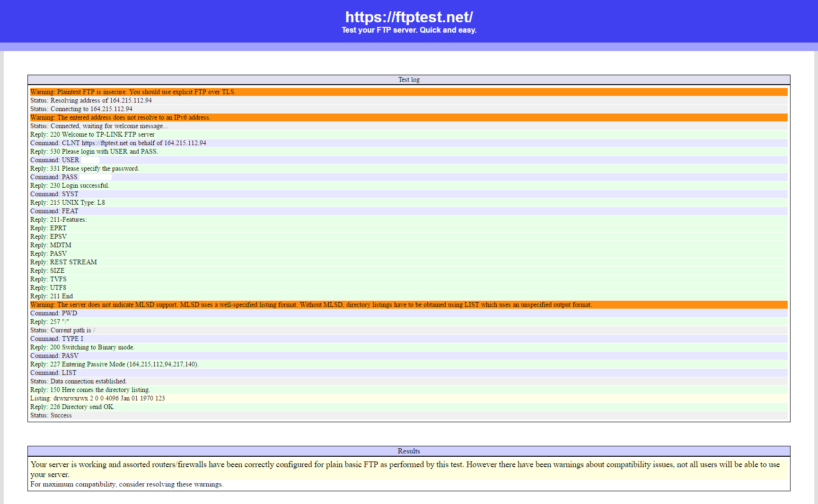The image size is (818, 504).
Task: Click the '230 Login successful' reply line
Action: pos(70,186)
